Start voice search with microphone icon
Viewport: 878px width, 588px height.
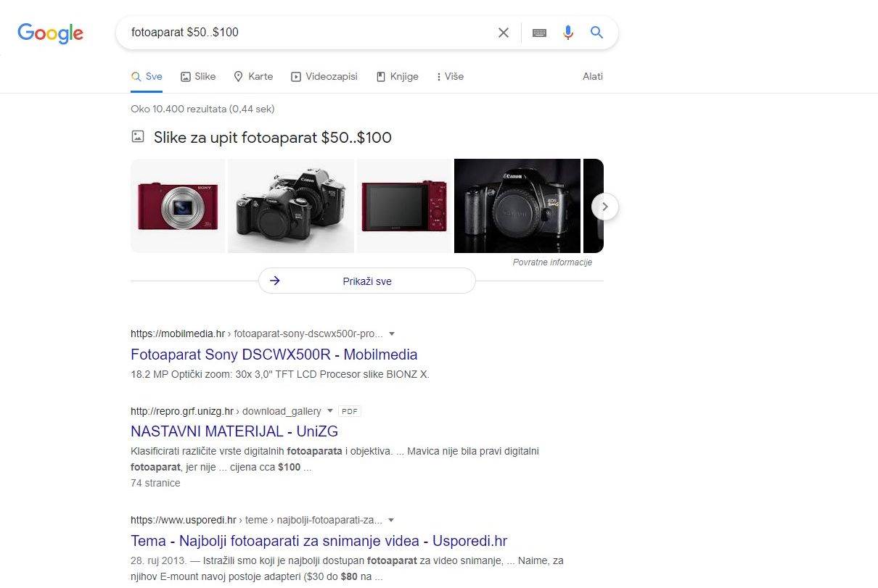pyautogui.click(x=568, y=33)
